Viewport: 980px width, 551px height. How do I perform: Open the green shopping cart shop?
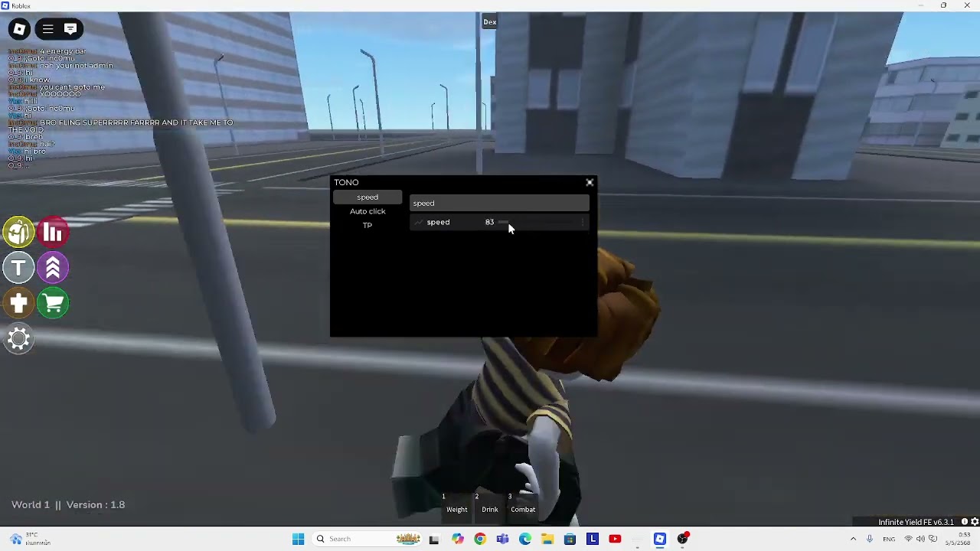pos(53,303)
